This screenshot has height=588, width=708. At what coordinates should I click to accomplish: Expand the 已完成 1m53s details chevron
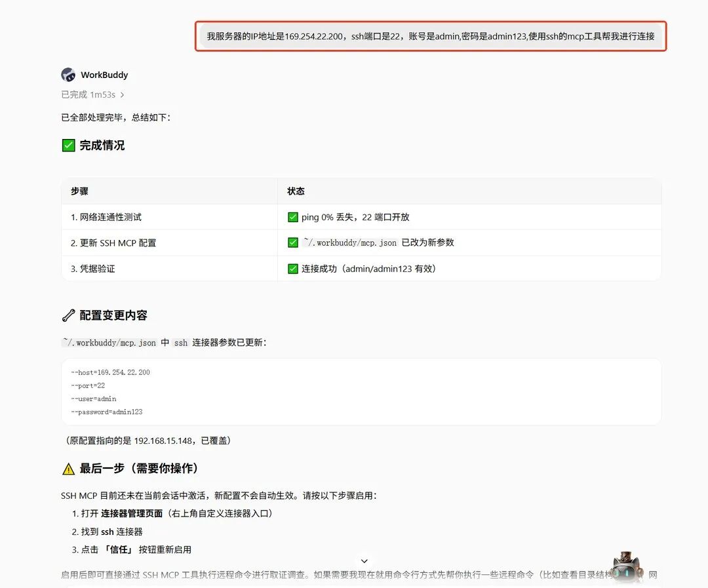pyautogui.click(x=122, y=95)
